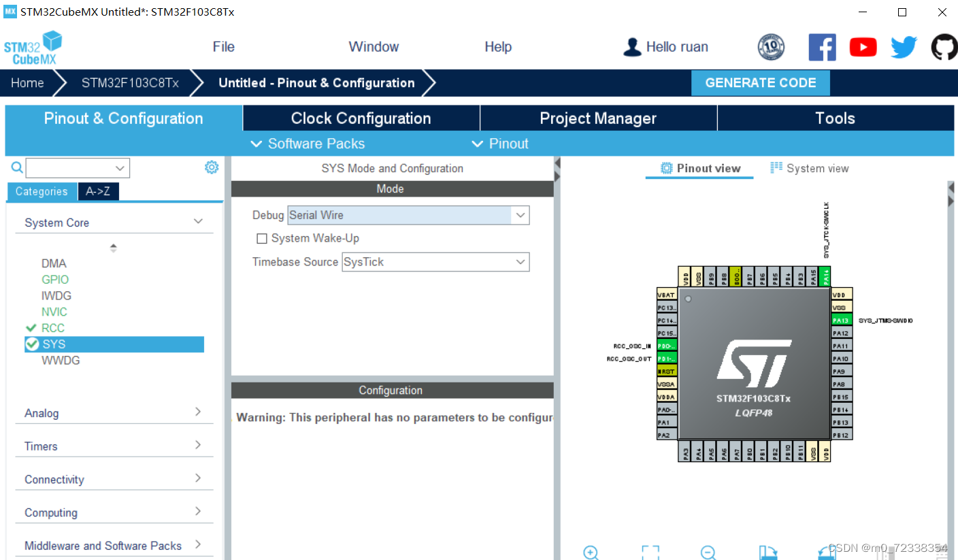Click Untitled - Pinout & Configuration breadcrumb
This screenshot has height=560, width=958.
click(x=316, y=83)
